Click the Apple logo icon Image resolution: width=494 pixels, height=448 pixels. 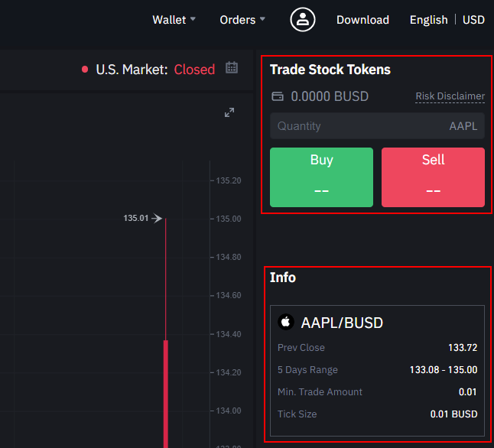[x=286, y=322]
